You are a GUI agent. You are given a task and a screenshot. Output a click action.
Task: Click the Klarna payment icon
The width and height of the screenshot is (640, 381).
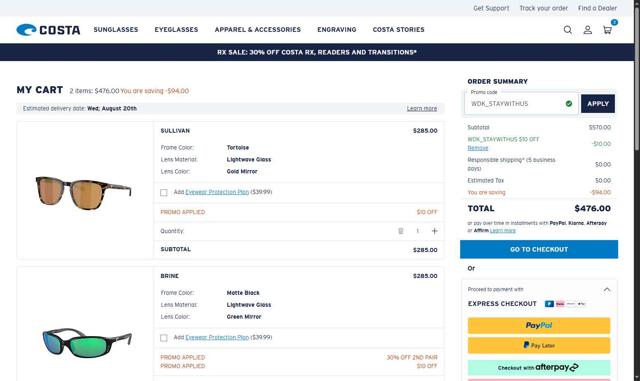(560, 304)
